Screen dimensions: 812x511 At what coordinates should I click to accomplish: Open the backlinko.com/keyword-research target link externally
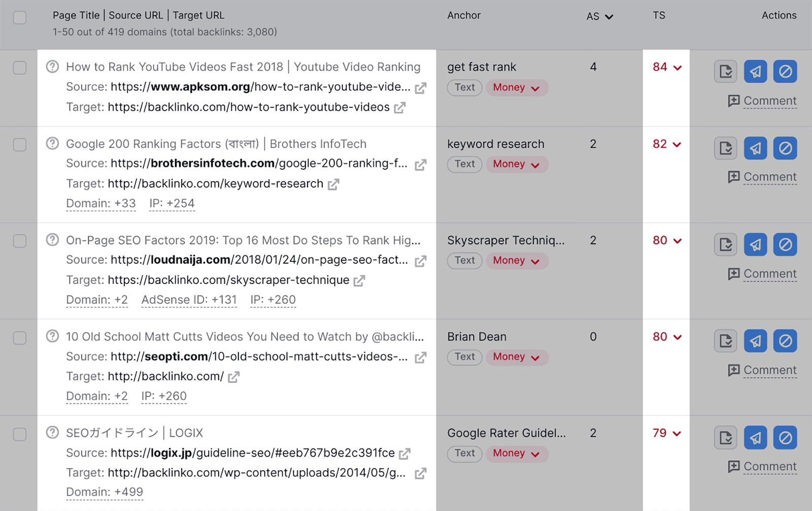333,184
